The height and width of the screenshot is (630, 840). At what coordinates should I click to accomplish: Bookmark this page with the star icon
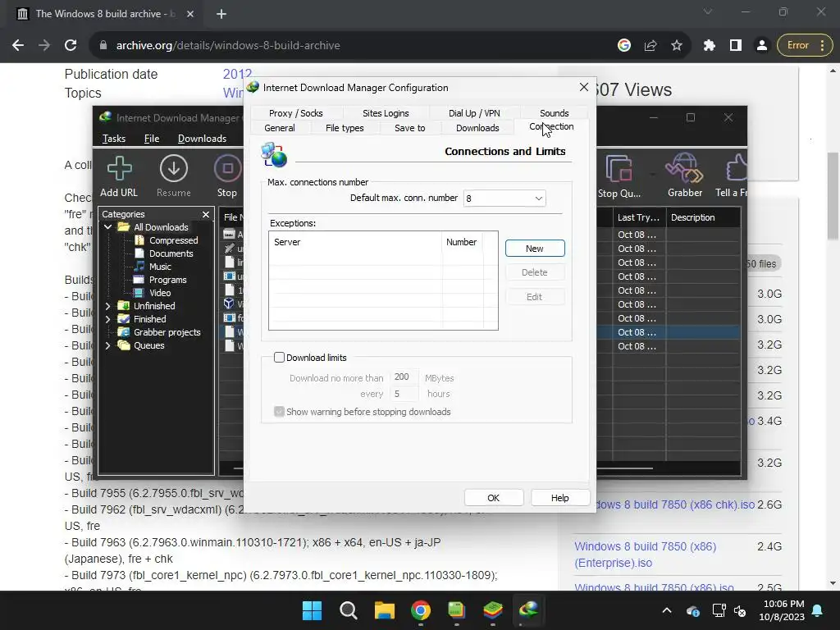[x=677, y=46]
